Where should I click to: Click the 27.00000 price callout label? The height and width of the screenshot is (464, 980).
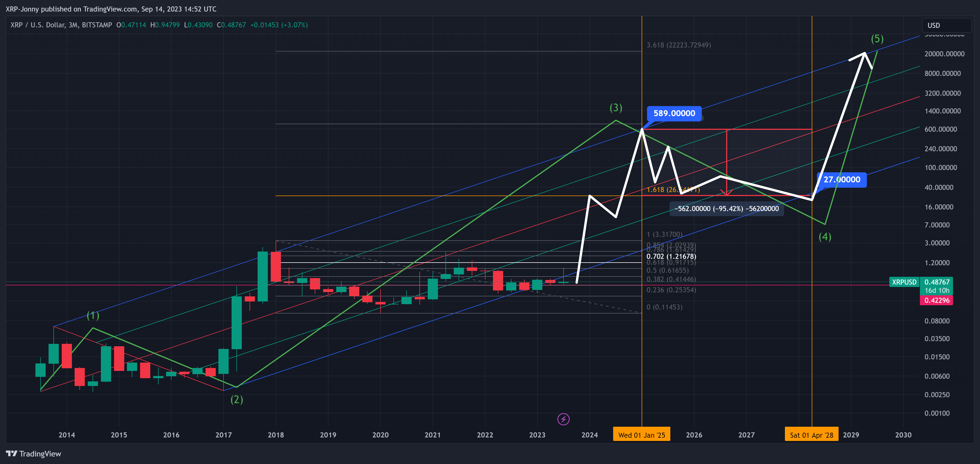842,179
